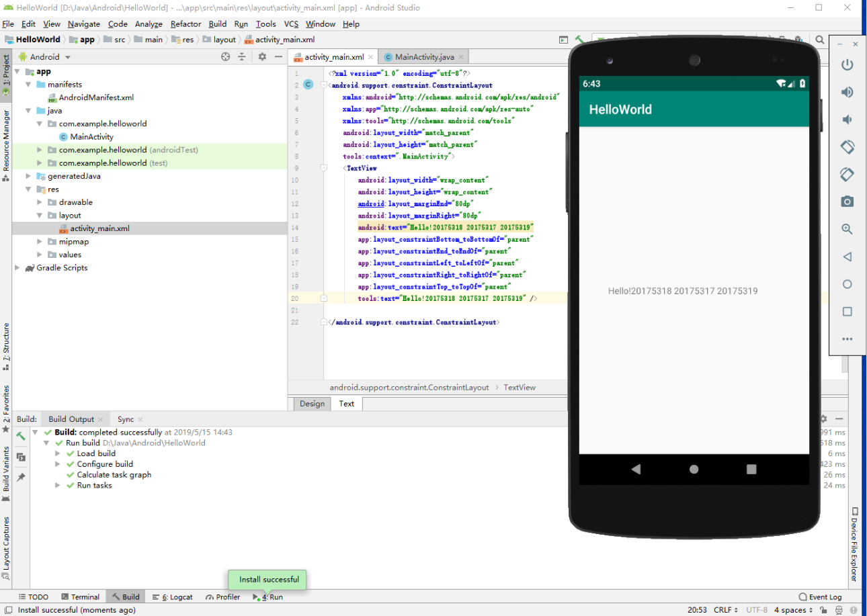
Task: Take emulator screenshot with camera icon
Action: coord(848,202)
